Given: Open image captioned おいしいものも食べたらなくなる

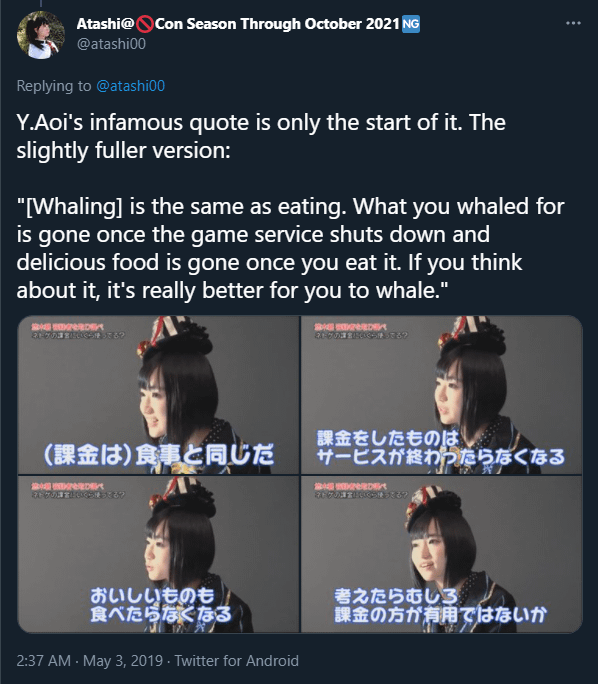Looking at the screenshot, I should [x=158, y=554].
